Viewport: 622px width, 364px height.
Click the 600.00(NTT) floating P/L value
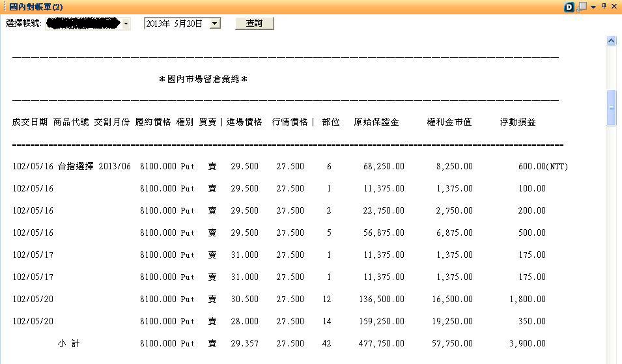(543, 167)
